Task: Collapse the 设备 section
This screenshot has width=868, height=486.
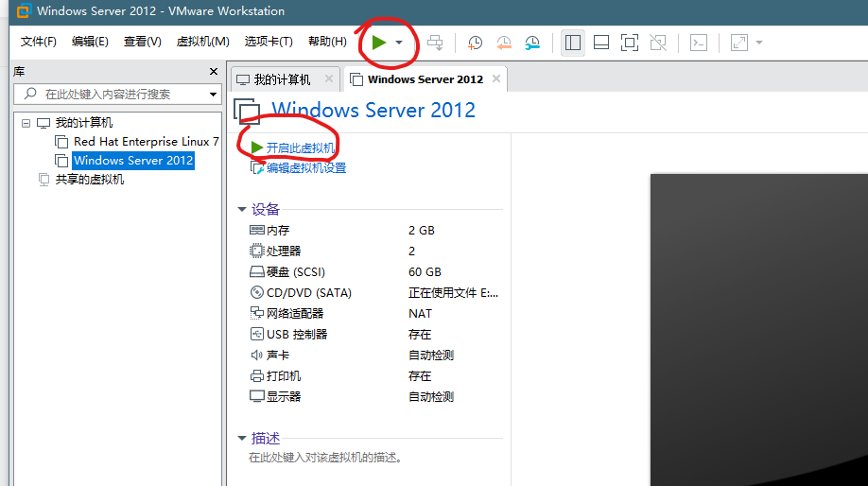Action: [x=242, y=209]
